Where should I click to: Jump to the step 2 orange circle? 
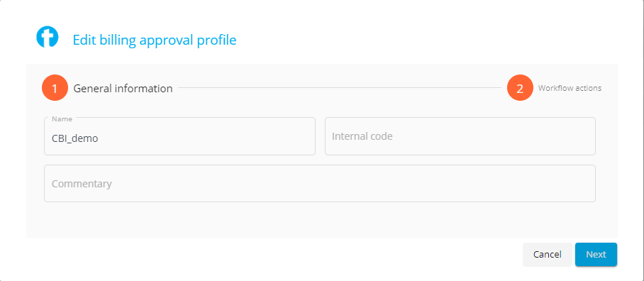(x=520, y=88)
